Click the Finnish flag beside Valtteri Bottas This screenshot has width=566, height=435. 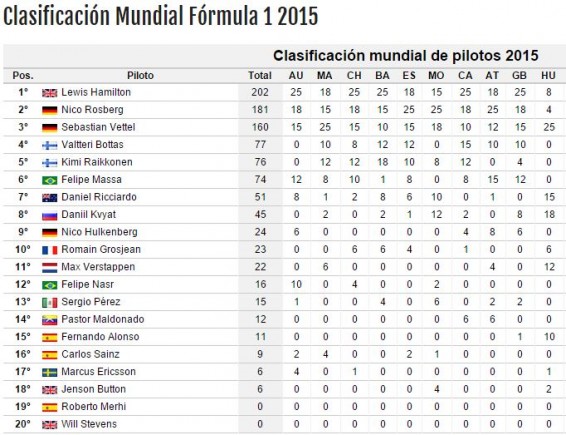pyautogui.click(x=49, y=145)
